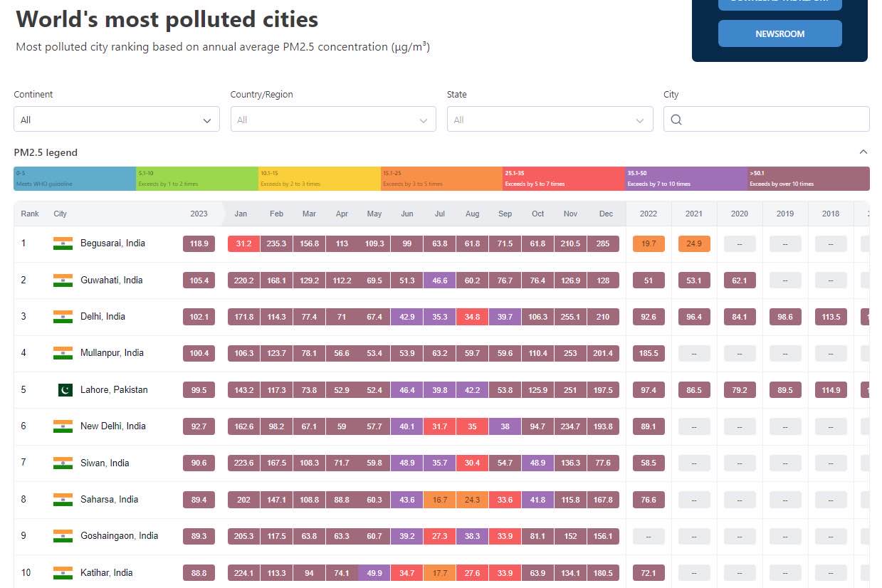The width and height of the screenshot is (882, 588).
Task: Click the Dec month column header
Action: [x=606, y=214]
